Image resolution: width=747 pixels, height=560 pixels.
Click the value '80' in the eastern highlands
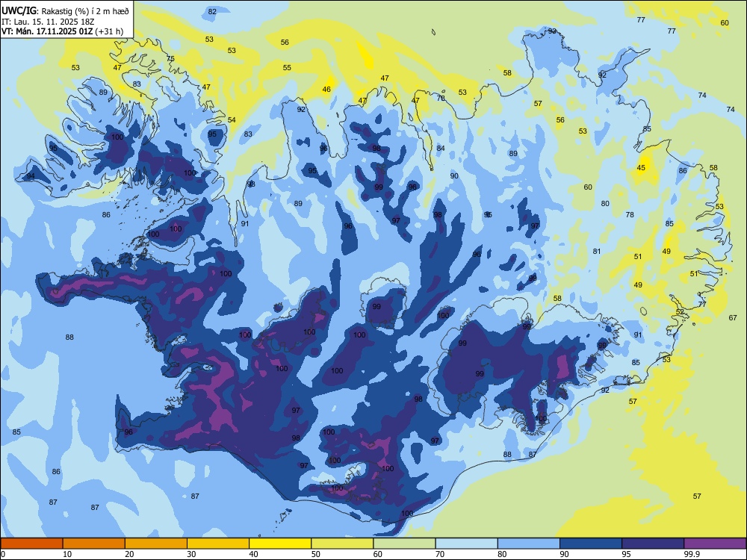pyautogui.click(x=605, y=203)
